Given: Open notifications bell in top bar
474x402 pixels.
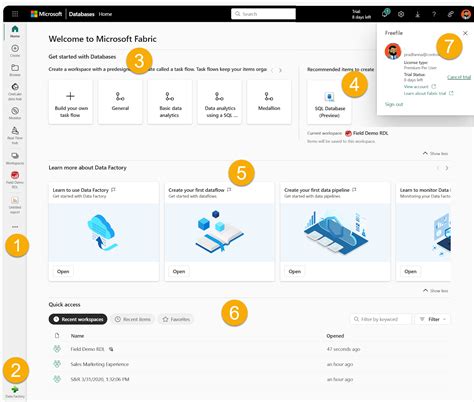Looking at the screenshot, I should (x=386, y=14).
